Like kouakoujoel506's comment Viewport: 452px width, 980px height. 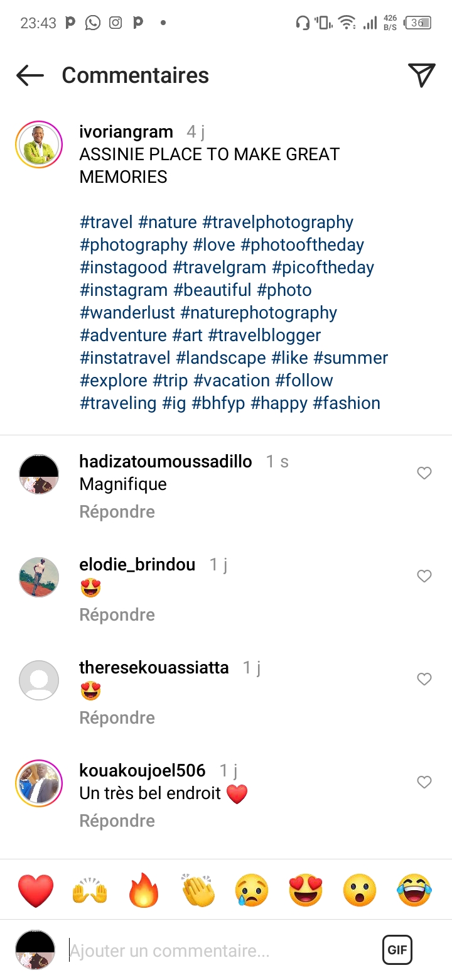(424, 782)
